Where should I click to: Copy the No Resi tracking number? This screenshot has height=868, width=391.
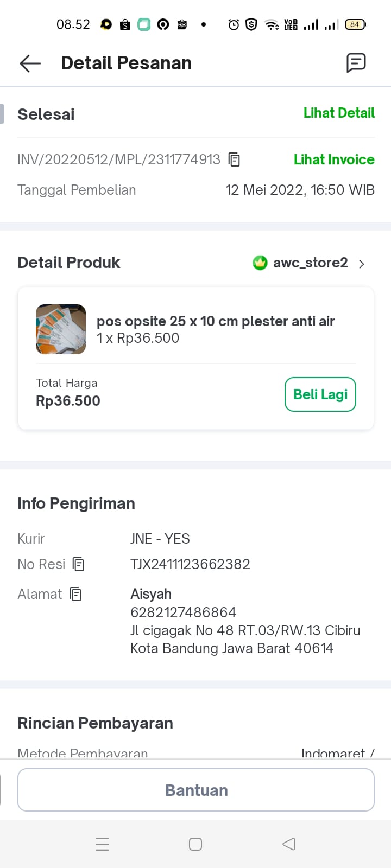(79, 564)
